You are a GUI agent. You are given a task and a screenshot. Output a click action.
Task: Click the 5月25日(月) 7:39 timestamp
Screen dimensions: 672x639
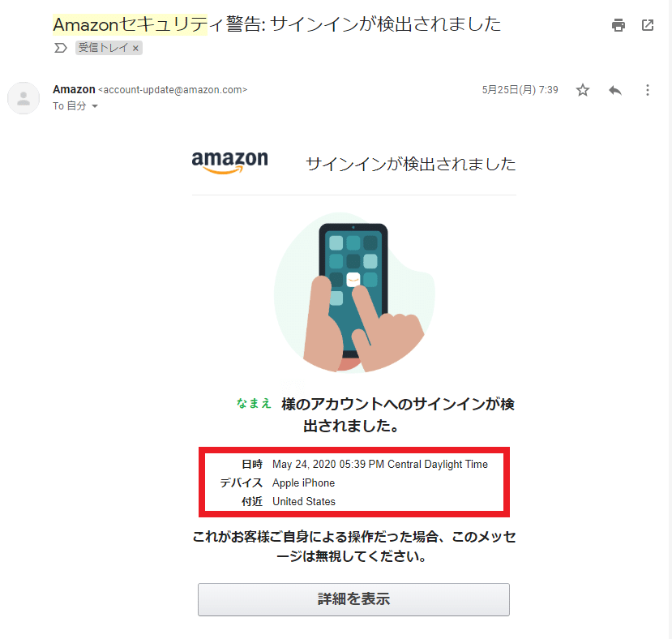[520, 90]
